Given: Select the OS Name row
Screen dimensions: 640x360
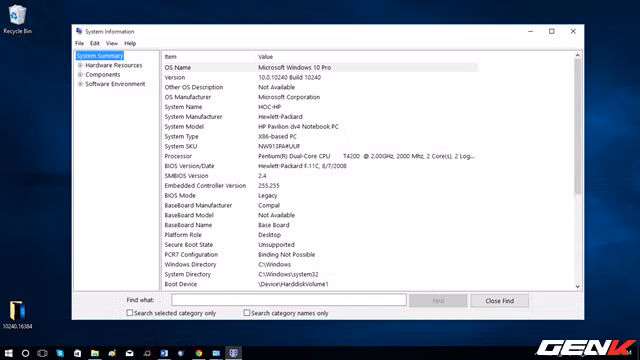Looking at the screenshot, I should pyautogui.click(x=320, y=67).
